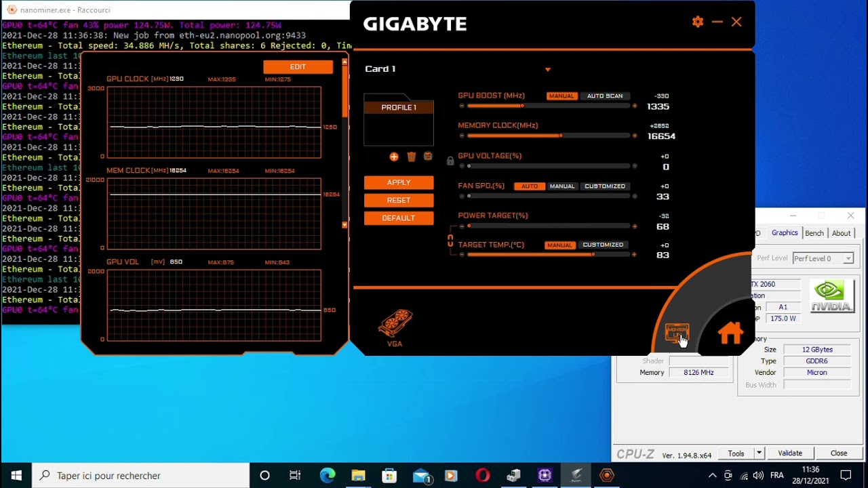
Task: Click the DEFAULT button
Action: point(399,218)
